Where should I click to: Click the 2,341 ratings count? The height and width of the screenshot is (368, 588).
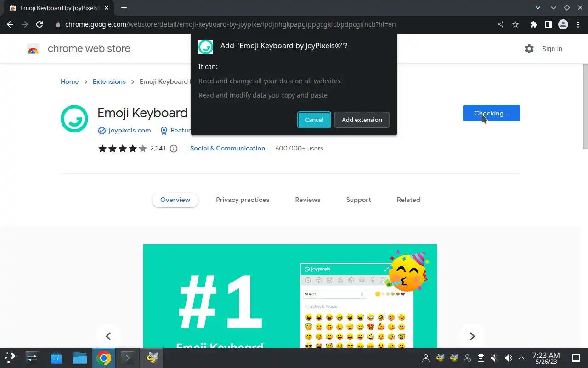click(158, 148)
